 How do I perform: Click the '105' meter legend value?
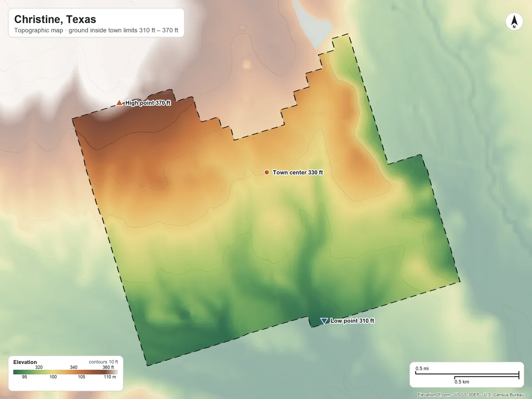(x=81, y=377)
